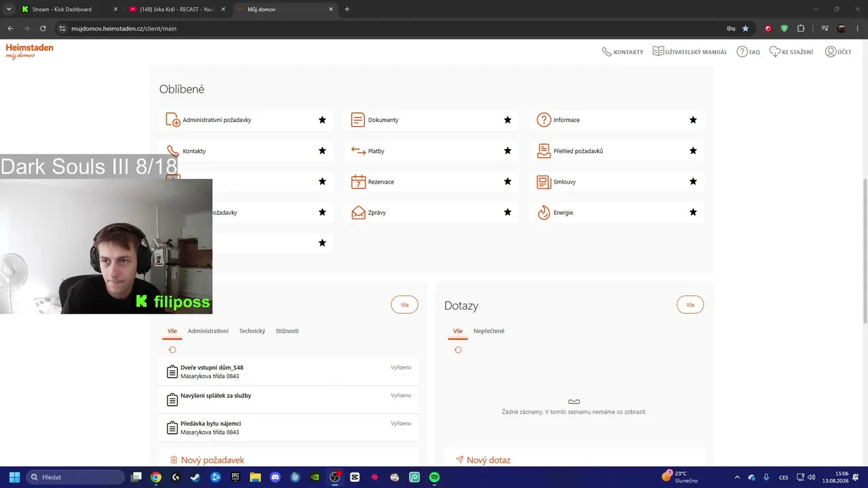The width and height of the screenshot is (868, 488).
Task: Open Discord from the taskbar
Action: [x=275, y=477]
